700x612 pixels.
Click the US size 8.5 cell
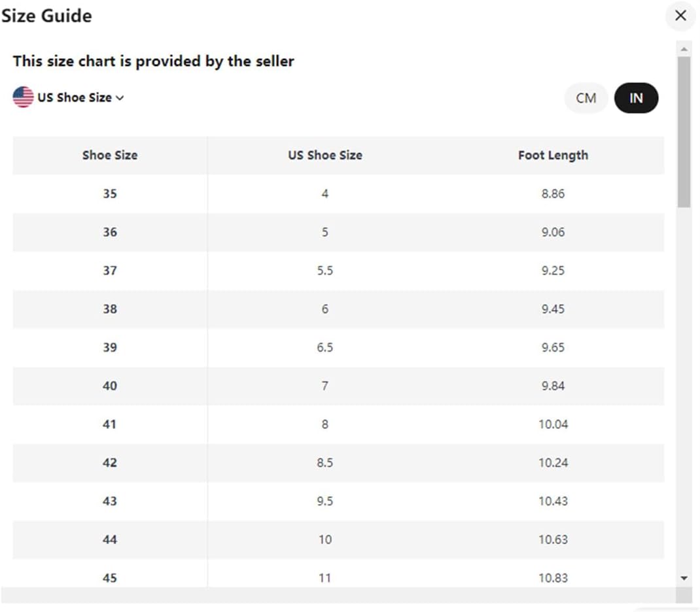pos(325,462)
